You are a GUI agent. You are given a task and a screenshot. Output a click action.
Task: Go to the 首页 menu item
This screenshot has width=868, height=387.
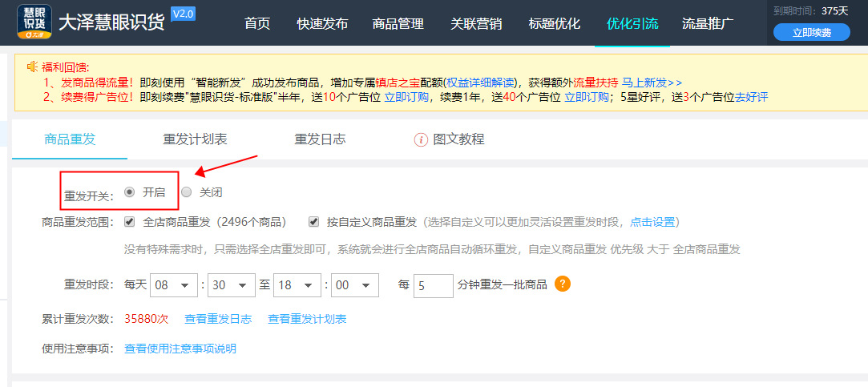point(257,24)
